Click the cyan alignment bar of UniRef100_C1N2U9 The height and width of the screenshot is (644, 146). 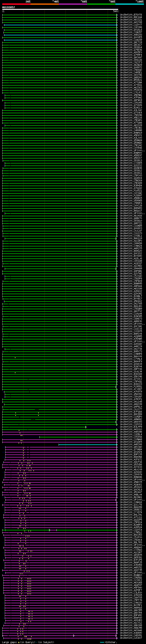[x=61, y=40]
